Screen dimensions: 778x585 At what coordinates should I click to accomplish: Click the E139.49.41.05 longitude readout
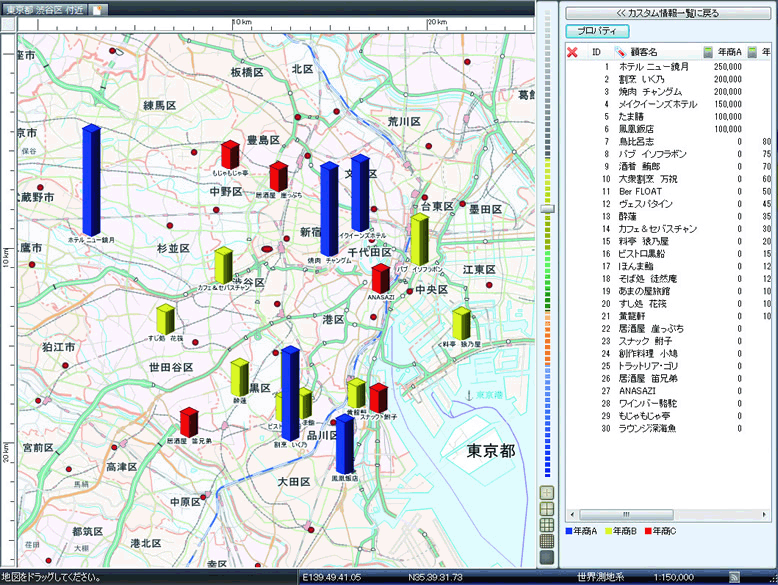tap(332, 577)
